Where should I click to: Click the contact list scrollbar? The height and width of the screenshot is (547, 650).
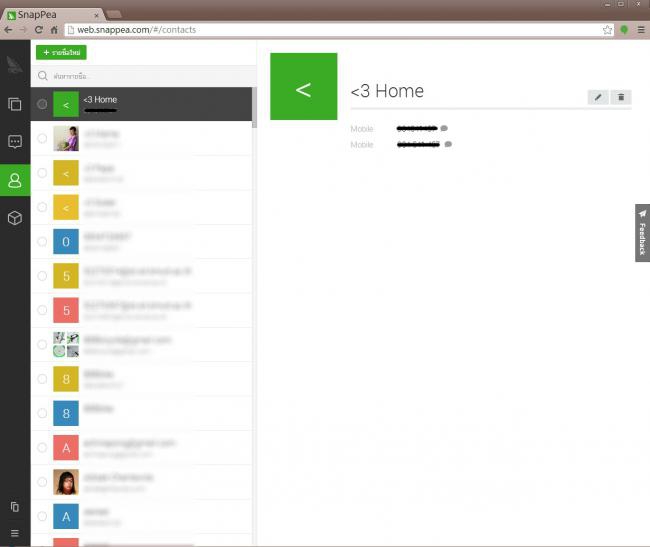254,108
